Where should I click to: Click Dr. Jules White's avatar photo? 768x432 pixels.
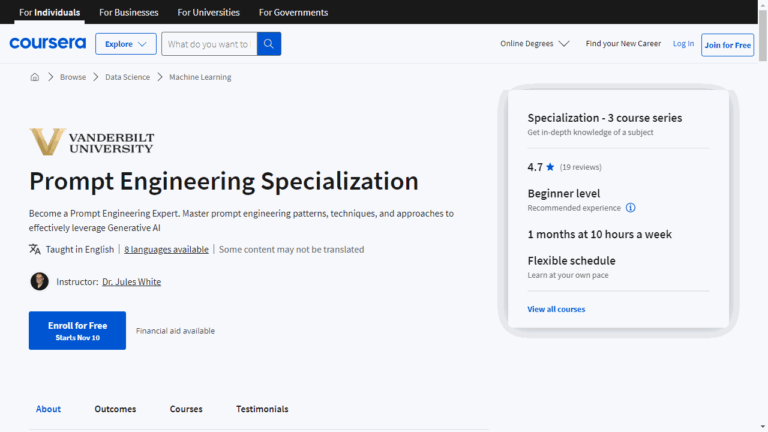(40, 282)
